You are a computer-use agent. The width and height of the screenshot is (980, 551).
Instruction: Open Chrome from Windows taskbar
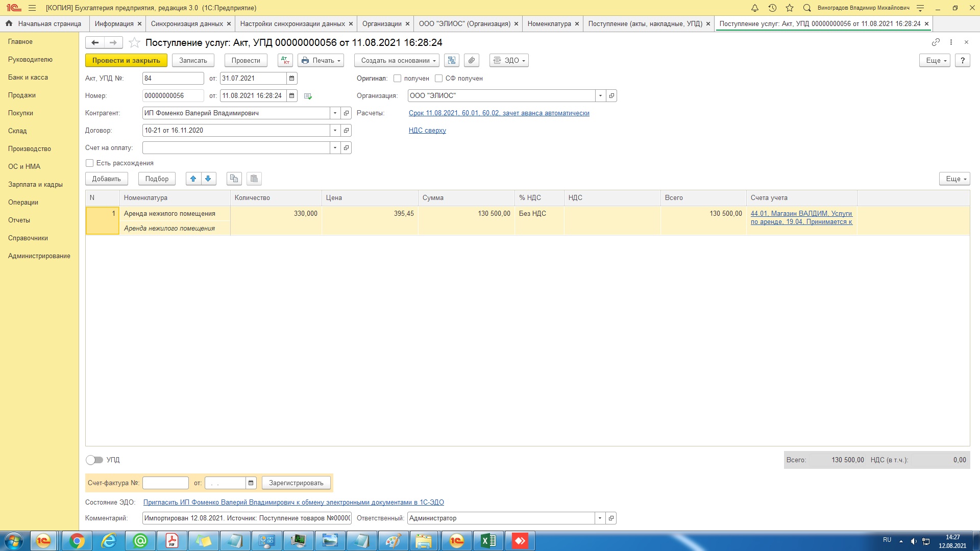(x=77, y=541)
